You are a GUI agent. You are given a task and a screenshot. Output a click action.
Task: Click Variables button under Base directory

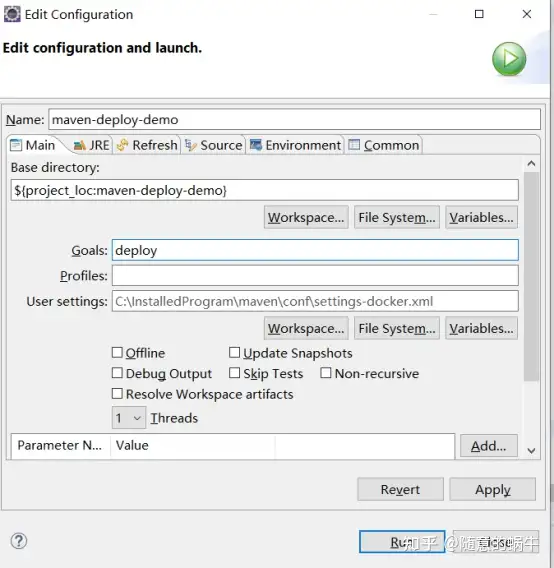[x=481, y=217]
